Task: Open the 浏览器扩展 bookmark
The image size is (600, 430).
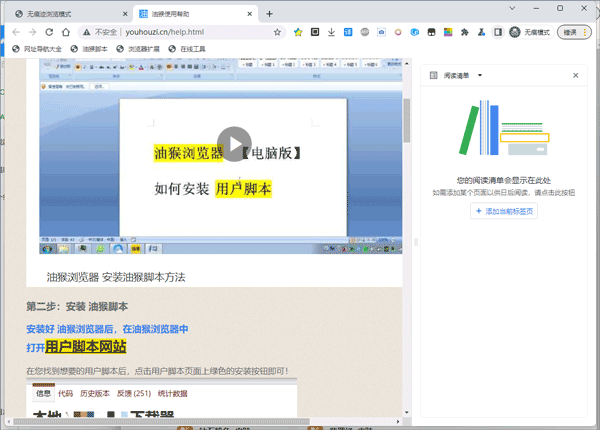Action: point(138,49)
